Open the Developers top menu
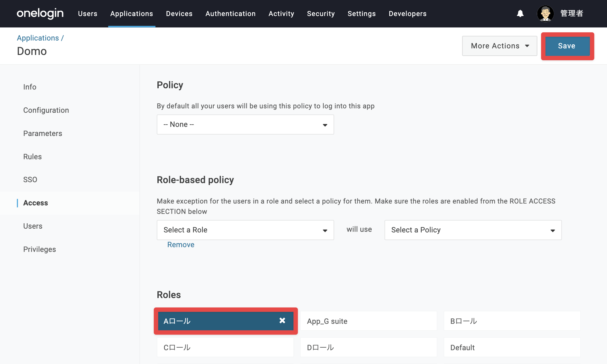Viewport: 607px width, 364px height. pyautogui.click(x=407, y=14)
